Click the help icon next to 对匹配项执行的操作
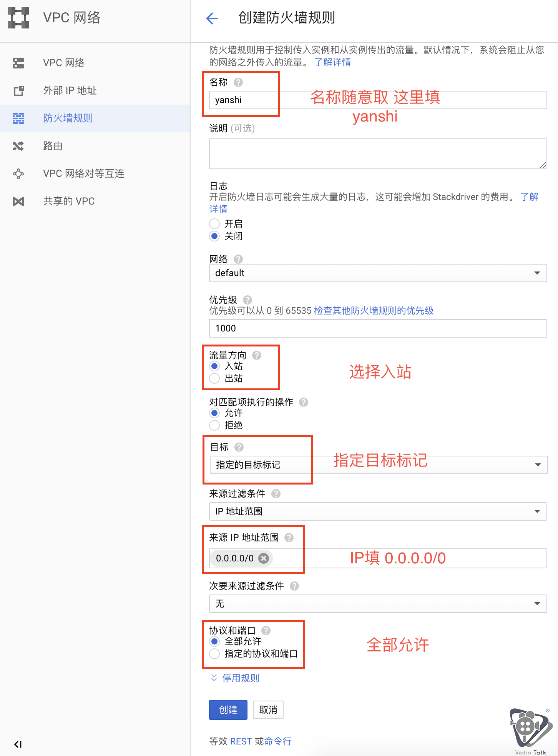This screenshot has height=756, width=558. 304,402
